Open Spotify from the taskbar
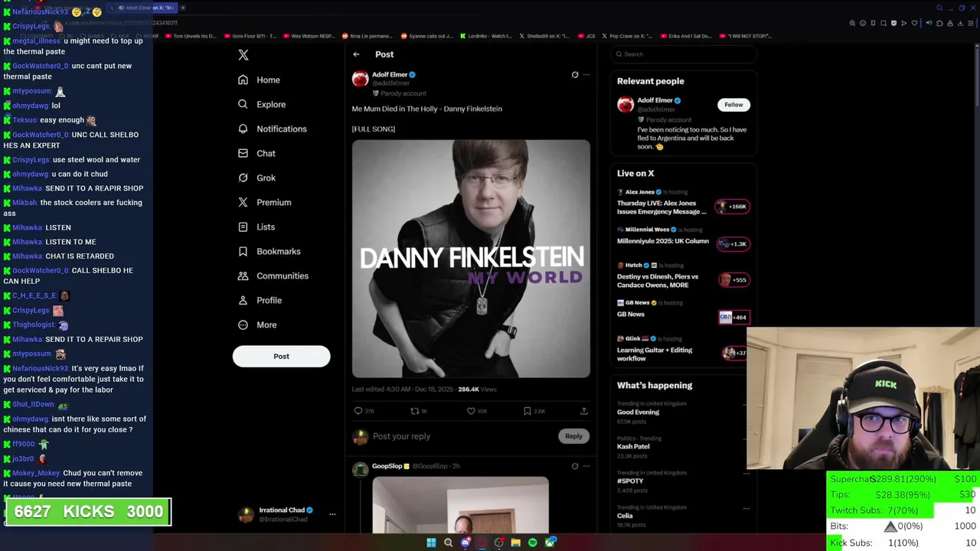This screenshot has width=980, height=551. (x=533, y=543)
